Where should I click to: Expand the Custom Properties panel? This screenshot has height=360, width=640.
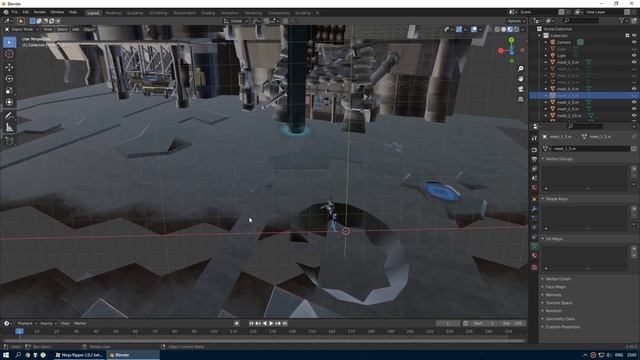(x=562, y=327)
